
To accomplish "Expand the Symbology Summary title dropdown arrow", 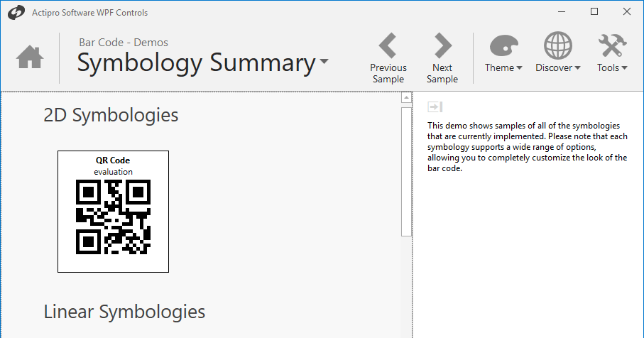I will tap(324, 62).
